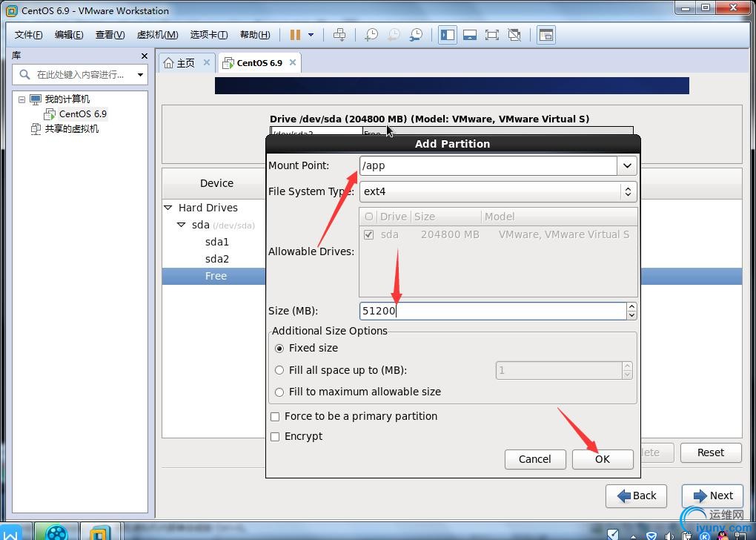
Task: Enable the Encrypt checkbox
Action: [x=275, y=437]
